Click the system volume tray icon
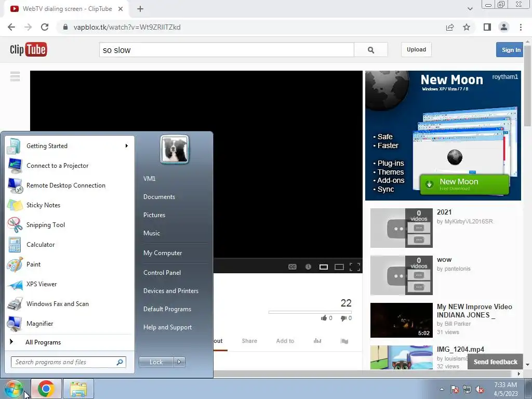 [480, 390]
